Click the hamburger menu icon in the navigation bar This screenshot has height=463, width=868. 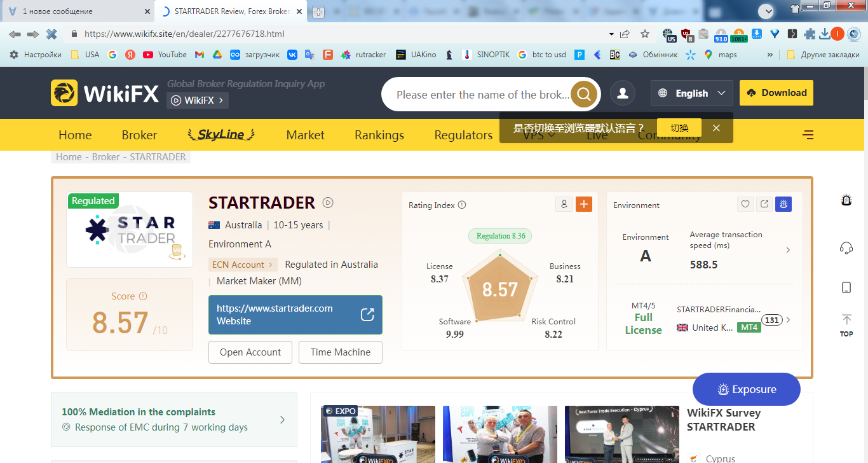[x=808, y=135]
